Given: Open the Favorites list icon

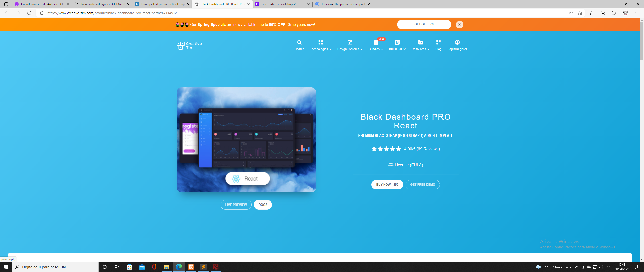Looking at the screenshot, I should click(x=591, y=13).
